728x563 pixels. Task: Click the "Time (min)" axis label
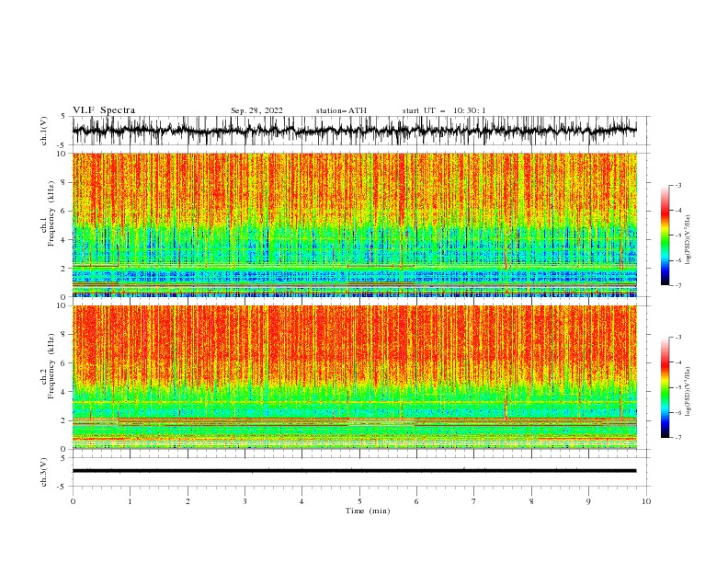tap(368, 511)
